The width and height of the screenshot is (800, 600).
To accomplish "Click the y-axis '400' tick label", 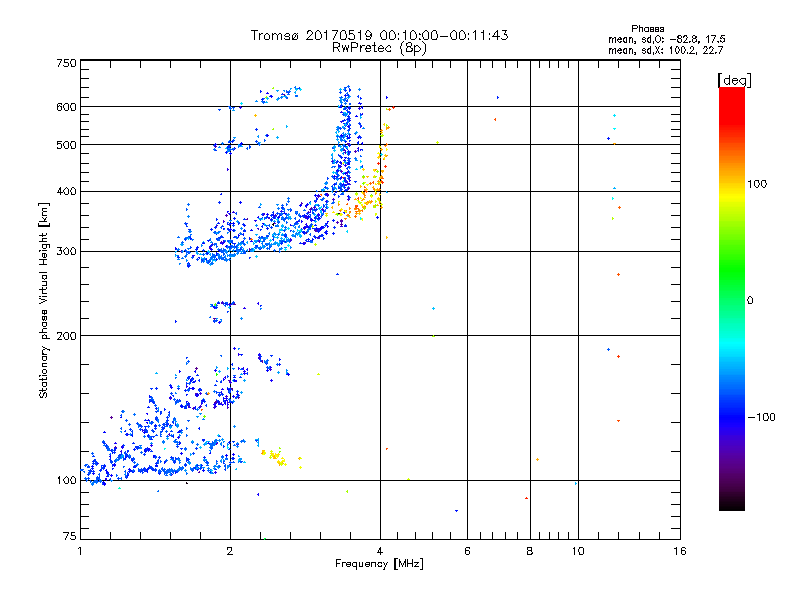I will [66, 192].
